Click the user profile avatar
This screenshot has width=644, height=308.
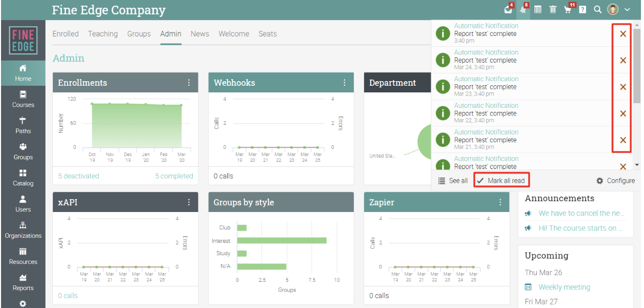pos(613,10)
